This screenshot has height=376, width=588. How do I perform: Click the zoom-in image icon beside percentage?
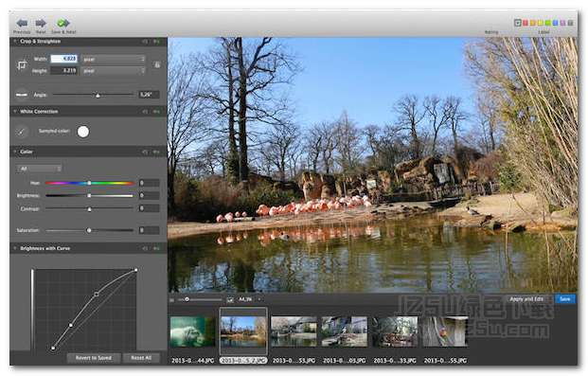point(230,300)
